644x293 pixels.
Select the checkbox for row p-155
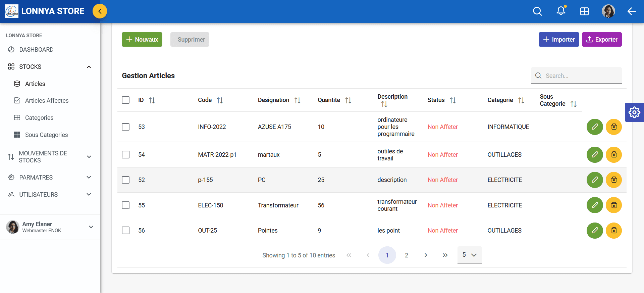click(126, 180)
